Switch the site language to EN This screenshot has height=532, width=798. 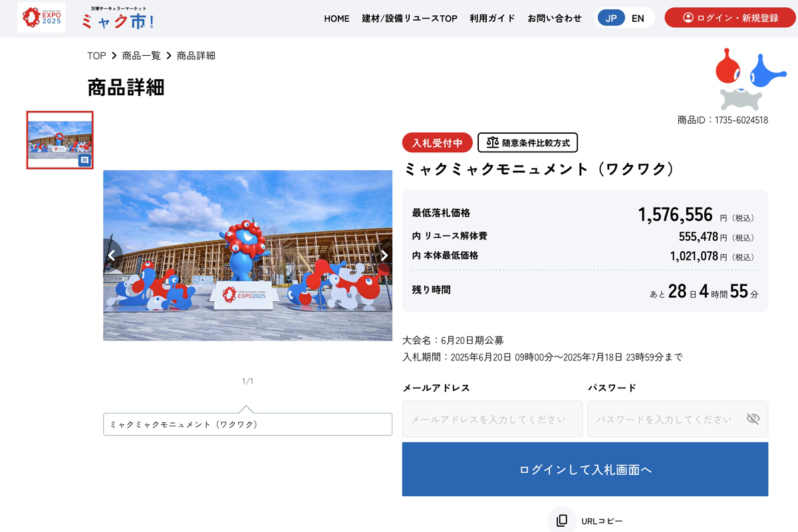[x=638, y=18]
